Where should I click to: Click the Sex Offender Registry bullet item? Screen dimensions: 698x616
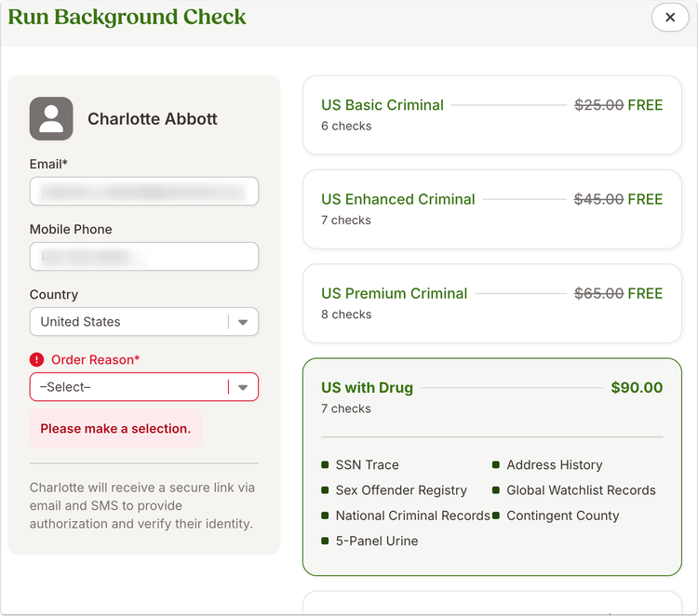point(394,490)
